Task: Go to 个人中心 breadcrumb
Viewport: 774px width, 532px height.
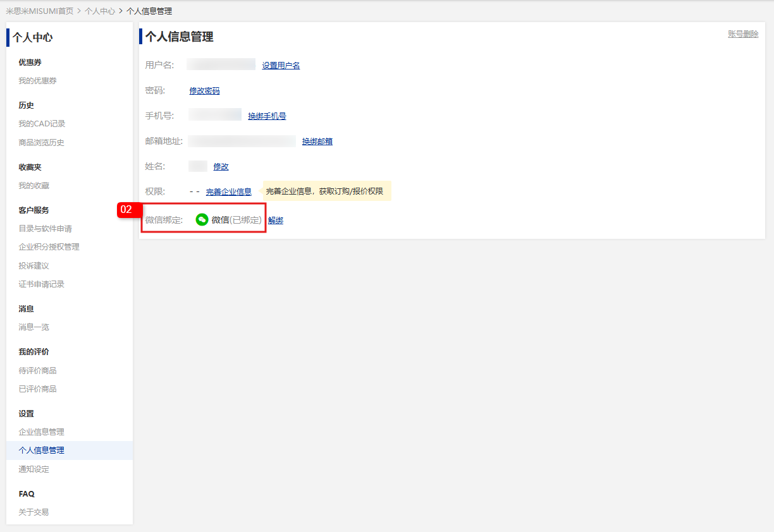Action: click(x=100, y=11)
